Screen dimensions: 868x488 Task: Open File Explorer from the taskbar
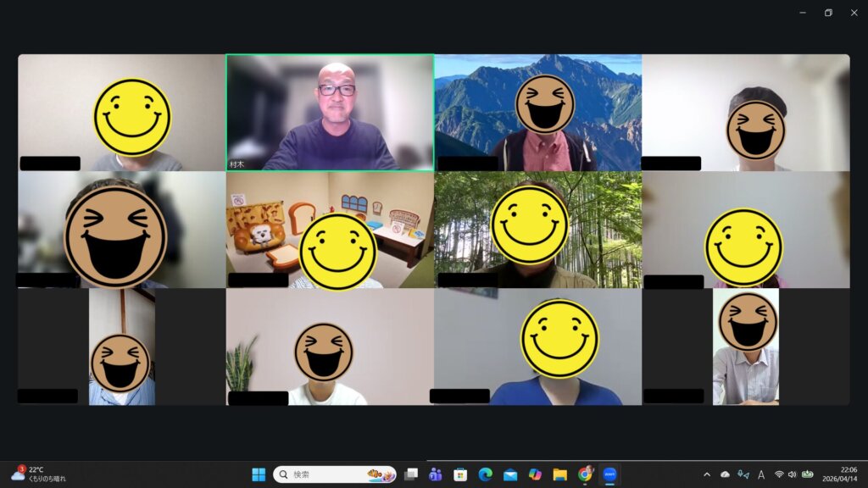pyautogui.click(x=559, y=474)
